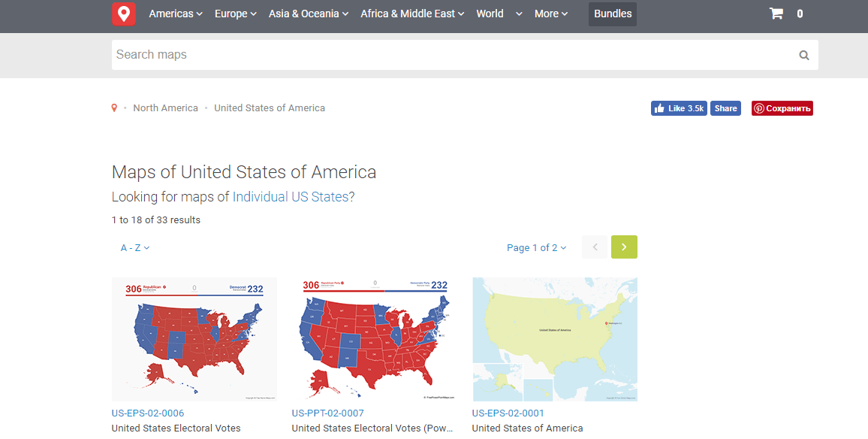Image resolution: width=868 pixels, height=439 pixels.
Task: Expand the Asia & Oceania menu
Action: click(309, 14)
